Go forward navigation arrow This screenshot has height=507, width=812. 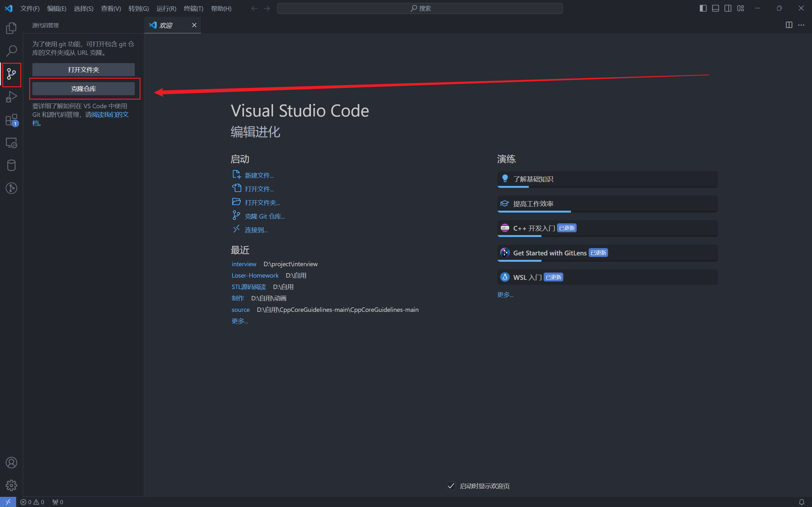[x=267, y=8]
